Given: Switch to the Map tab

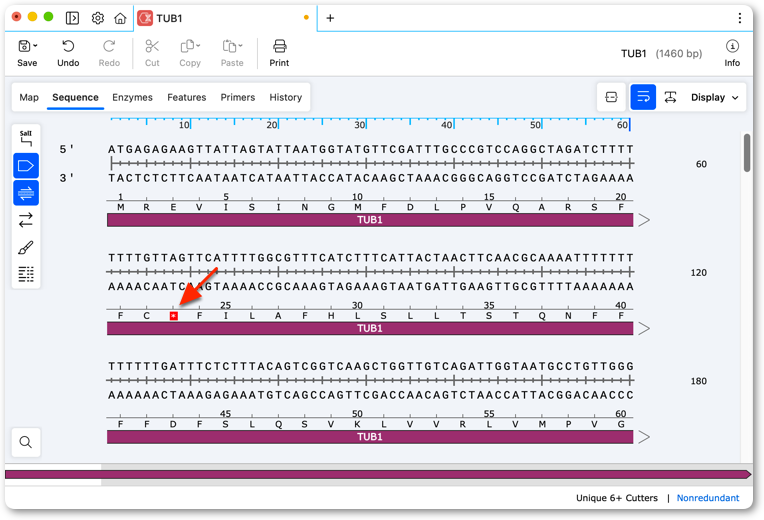Looking at the screenshot, I should [x=29, y=97].
